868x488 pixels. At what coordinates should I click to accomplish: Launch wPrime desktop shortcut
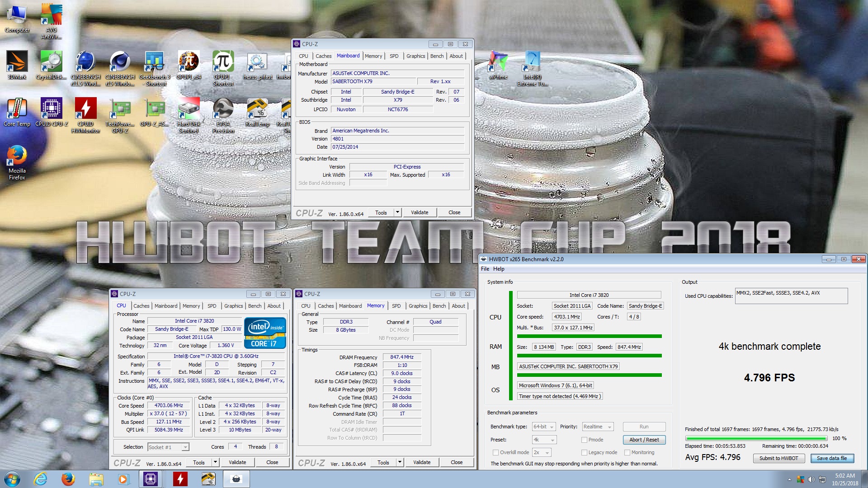[x=498, y=65]
